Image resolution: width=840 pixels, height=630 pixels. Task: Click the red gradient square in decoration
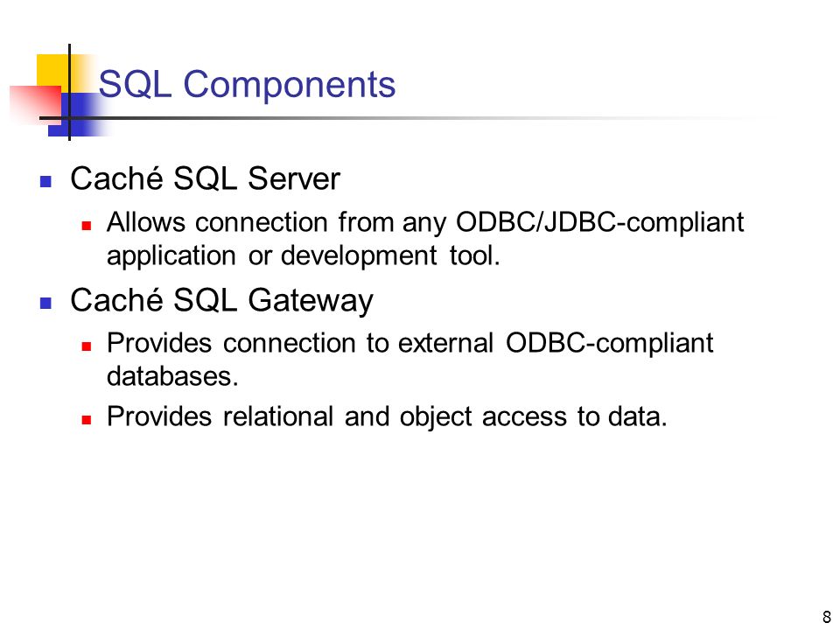37,104
